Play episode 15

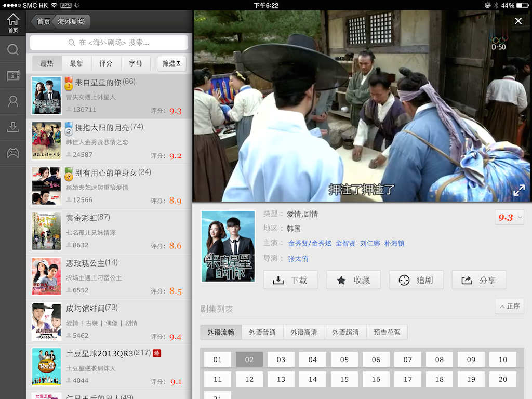(344, 379)
